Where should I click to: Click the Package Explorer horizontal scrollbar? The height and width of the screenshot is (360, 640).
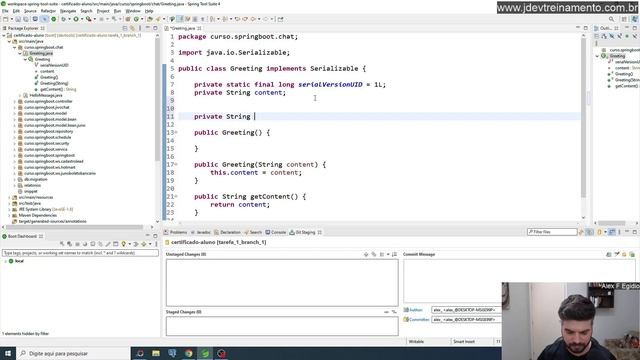tap(75, 227)
